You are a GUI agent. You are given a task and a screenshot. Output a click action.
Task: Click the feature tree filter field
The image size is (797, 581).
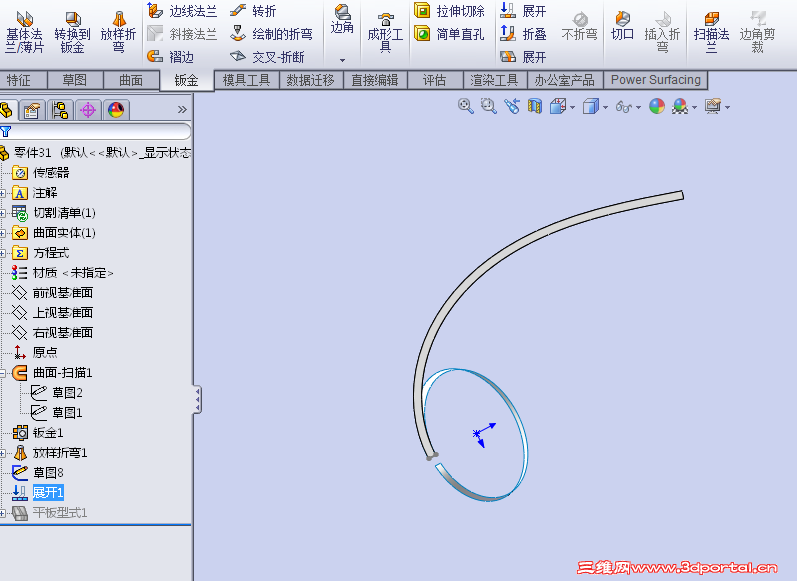pos(96,132)
